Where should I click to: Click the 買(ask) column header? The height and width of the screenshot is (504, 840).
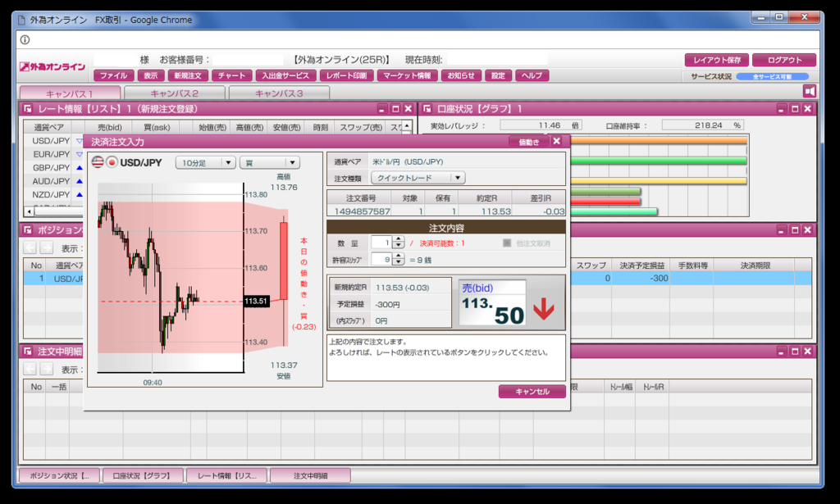(157, 127)
